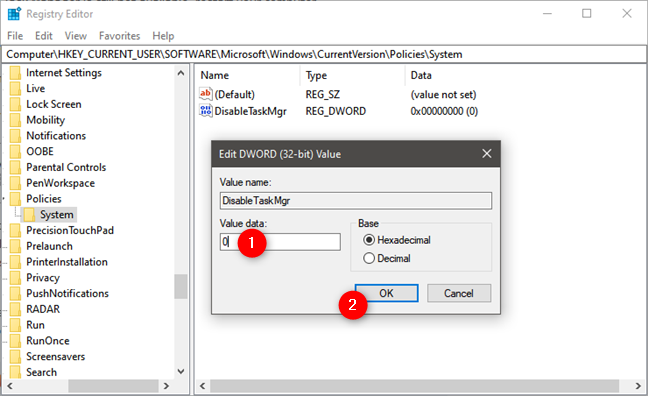Open the Edit menu

pos(43,36)
